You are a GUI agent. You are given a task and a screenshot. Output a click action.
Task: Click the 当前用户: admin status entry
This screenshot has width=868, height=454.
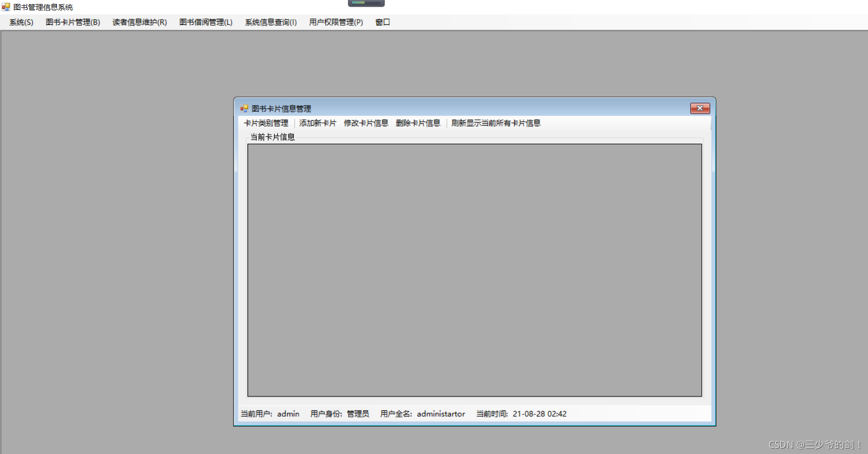click(x=270, y=414)
